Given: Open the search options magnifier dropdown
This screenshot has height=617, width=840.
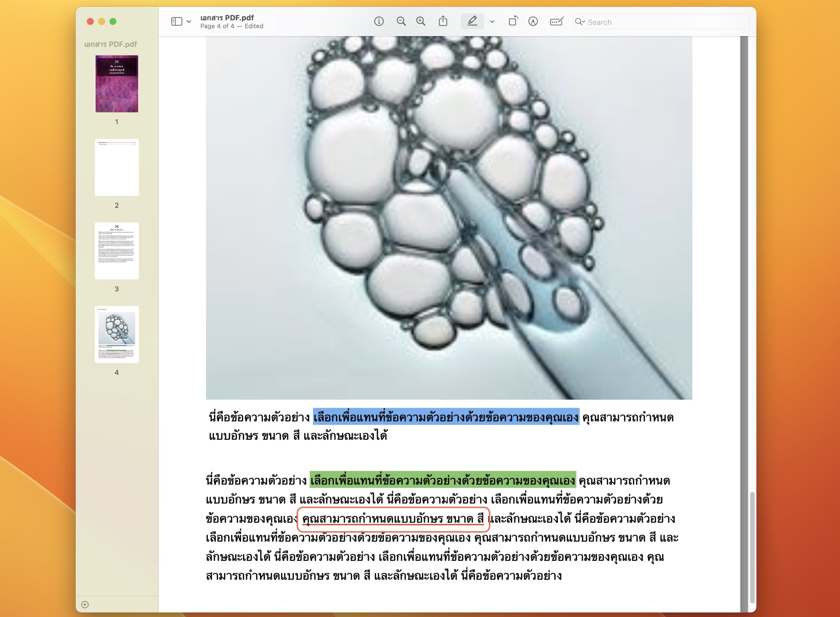Looking at the screenshot, I should click(x=580, y=22).
